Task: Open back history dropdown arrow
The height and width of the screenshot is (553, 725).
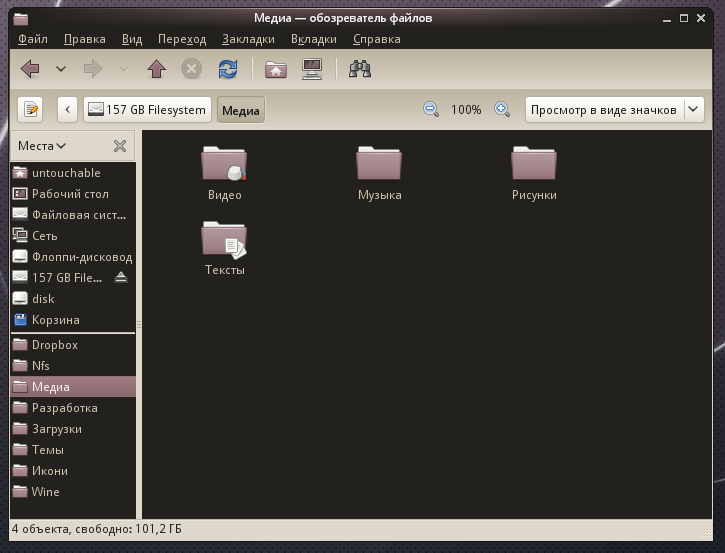Action: pyautogui.click(x=61, y=69)
